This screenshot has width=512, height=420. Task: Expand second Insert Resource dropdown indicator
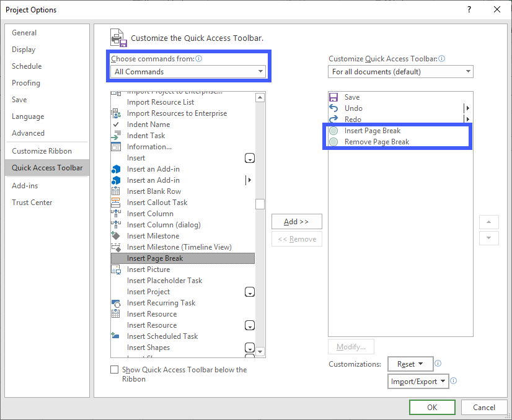[x=250, y=325]
